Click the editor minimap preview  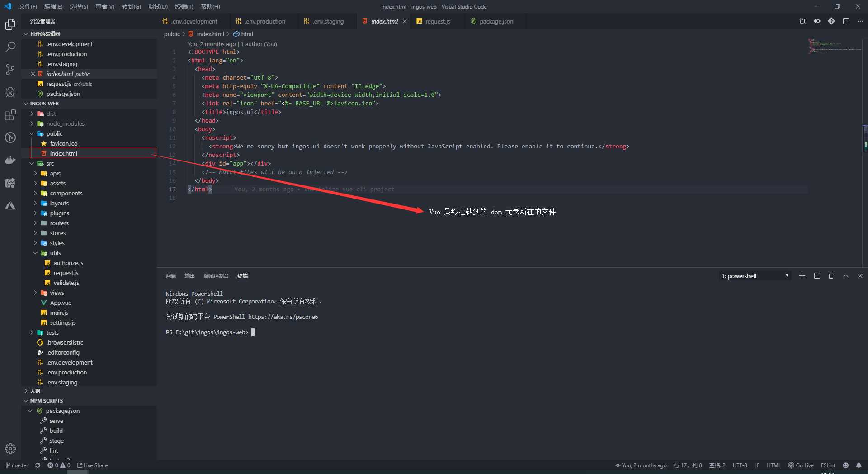(x=834, y=47)
